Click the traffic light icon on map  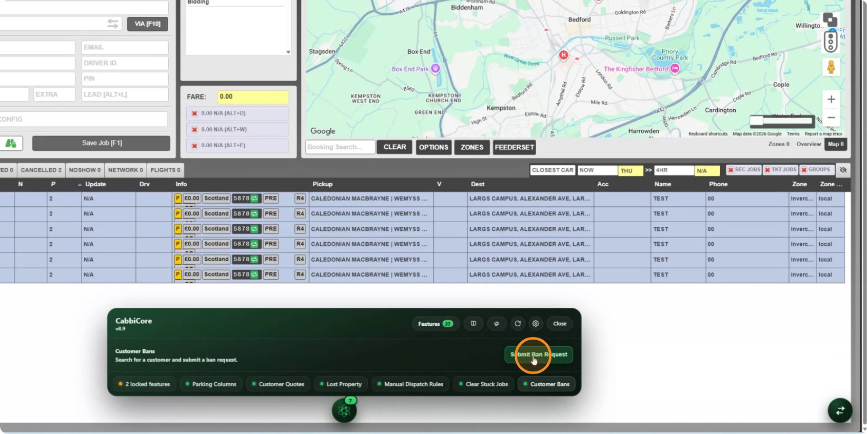[x=831, y=42]
